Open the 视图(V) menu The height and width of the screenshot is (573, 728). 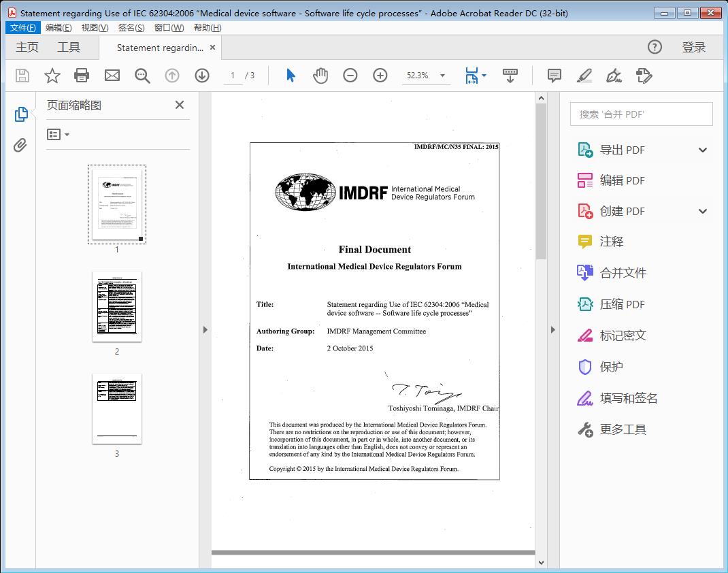[95, 28]
